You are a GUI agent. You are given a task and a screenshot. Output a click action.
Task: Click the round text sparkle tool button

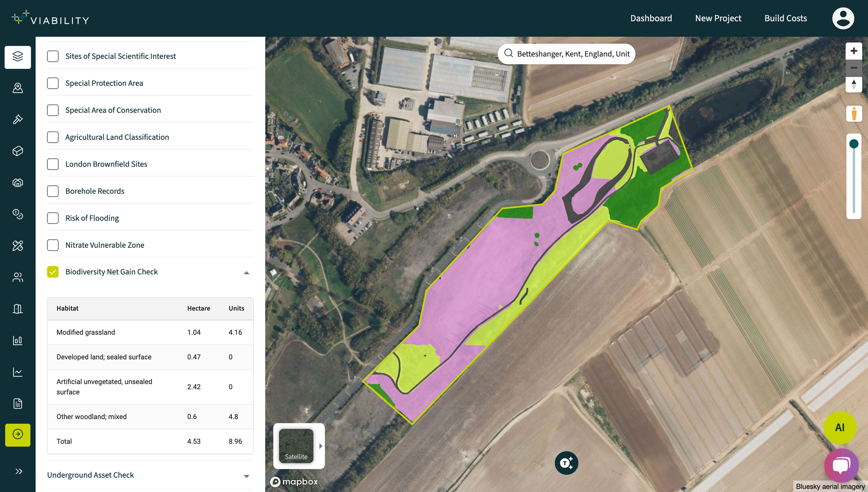coord(566,463)
